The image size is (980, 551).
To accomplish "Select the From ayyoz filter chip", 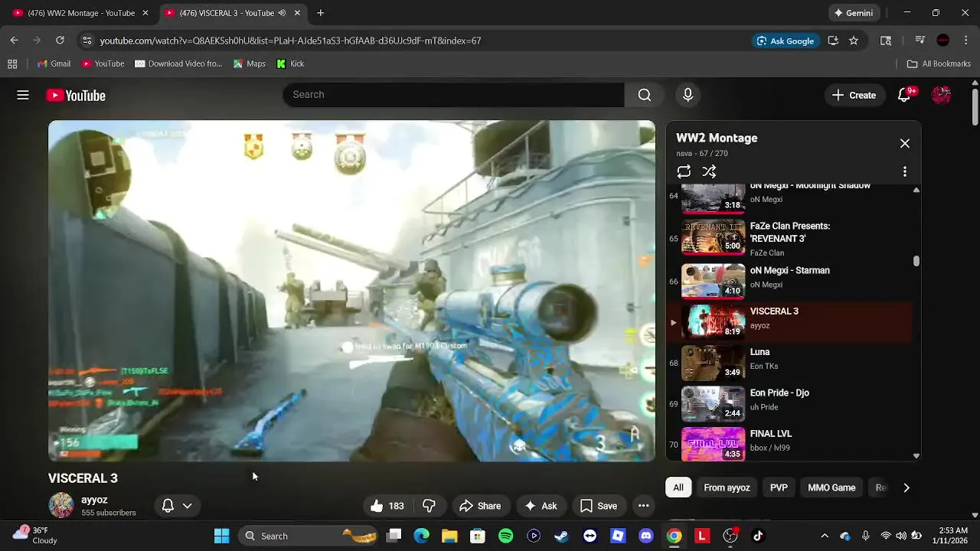I will tap(727, 487).
